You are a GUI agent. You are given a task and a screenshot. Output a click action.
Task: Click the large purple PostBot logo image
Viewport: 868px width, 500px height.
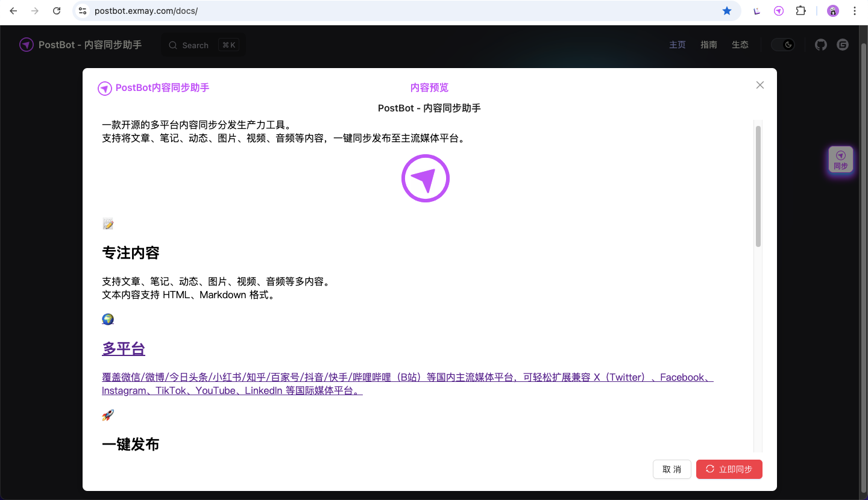click(x=426, y=178)
